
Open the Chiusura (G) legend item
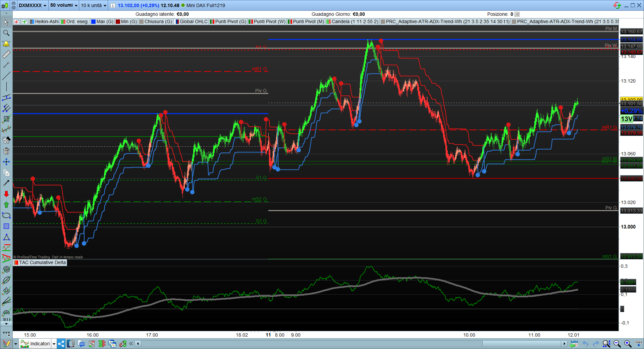coord(156,21)
